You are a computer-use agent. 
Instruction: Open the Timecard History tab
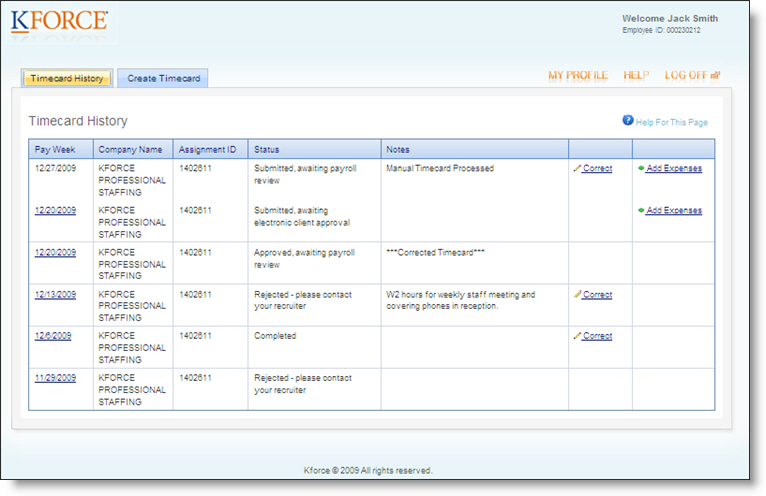67,78
